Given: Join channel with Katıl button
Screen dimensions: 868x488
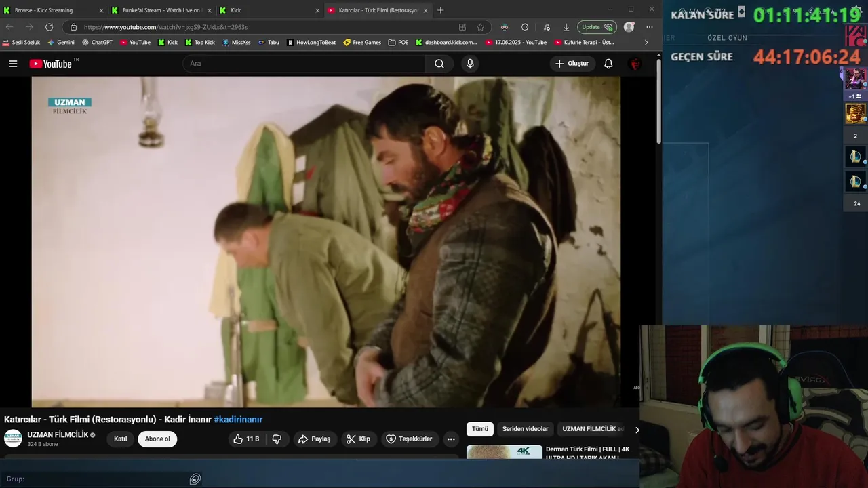Looking at the screenshot, I should tap(121, 439).
